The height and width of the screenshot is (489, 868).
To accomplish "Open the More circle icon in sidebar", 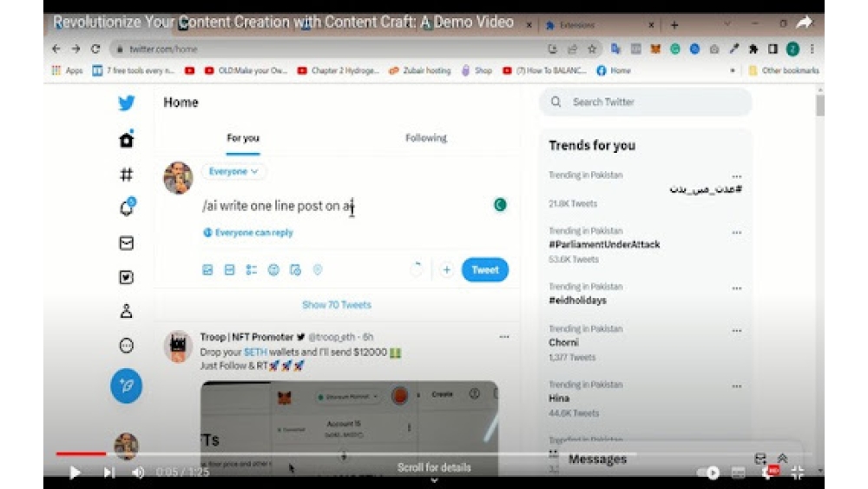I will (126, 346).
